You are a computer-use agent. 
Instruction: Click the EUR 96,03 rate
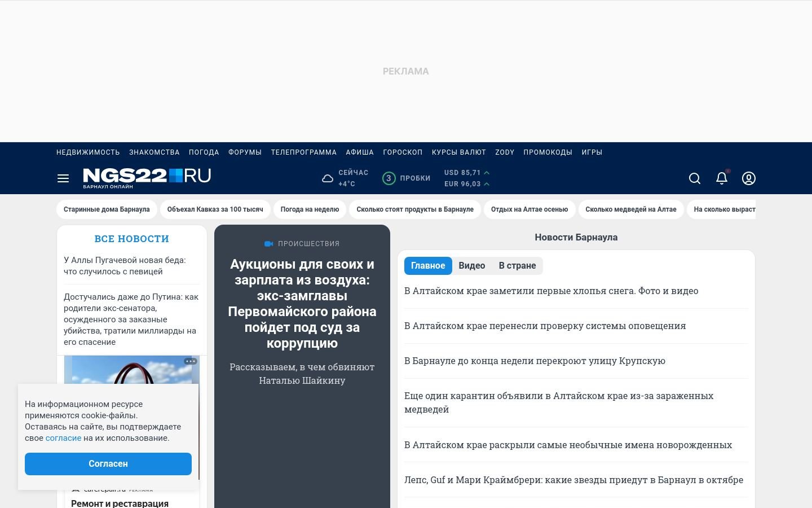point(467,184)
